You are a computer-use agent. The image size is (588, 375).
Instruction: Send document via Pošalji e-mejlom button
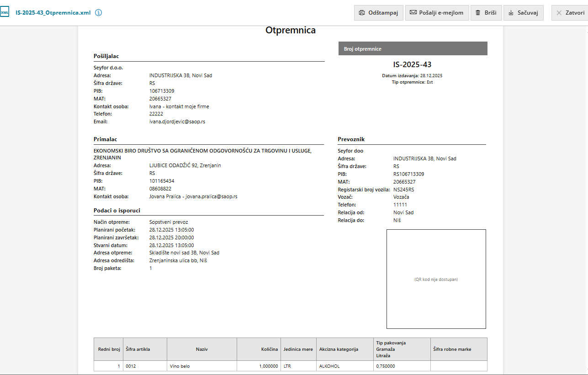[x=437, y=13]
